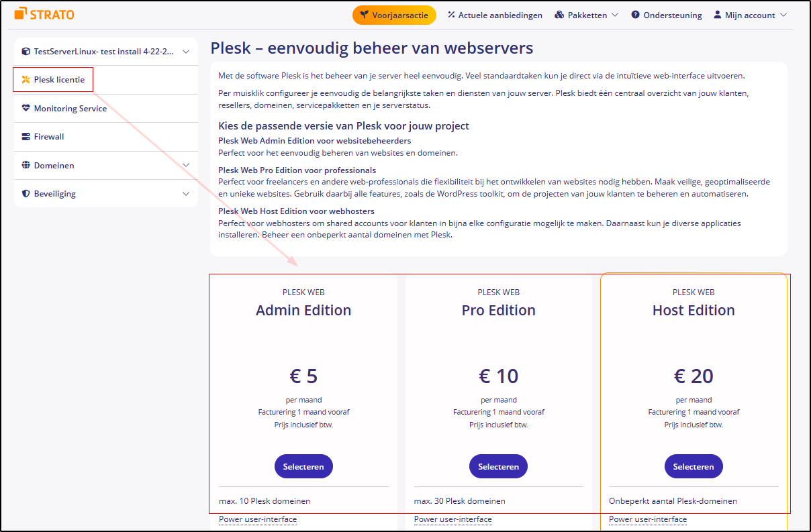Select the Admin Edition plan
811x532 pixels.
303,467
